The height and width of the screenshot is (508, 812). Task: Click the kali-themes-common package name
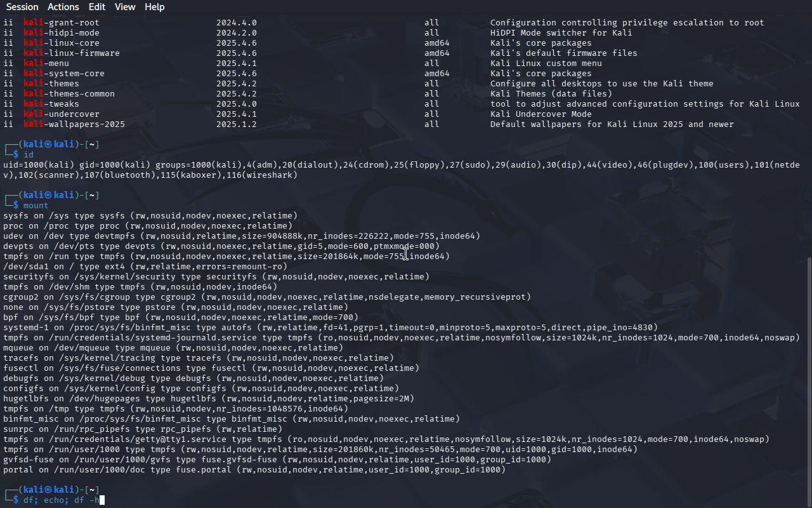[69, 94]
